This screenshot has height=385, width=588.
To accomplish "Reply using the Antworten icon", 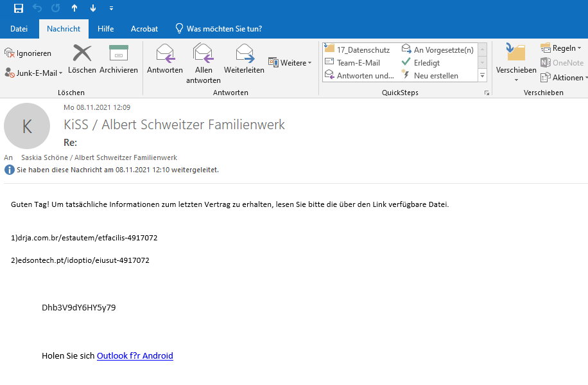I will tap(165, 58).
